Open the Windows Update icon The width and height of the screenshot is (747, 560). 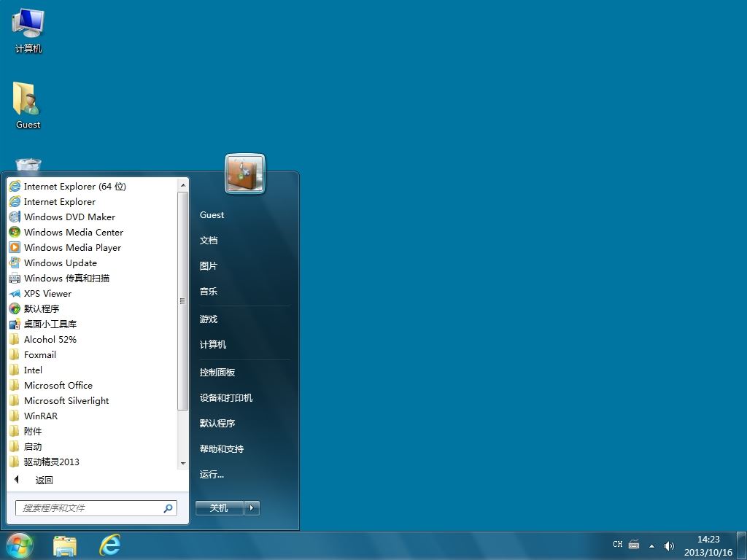(x=15, y=262)
